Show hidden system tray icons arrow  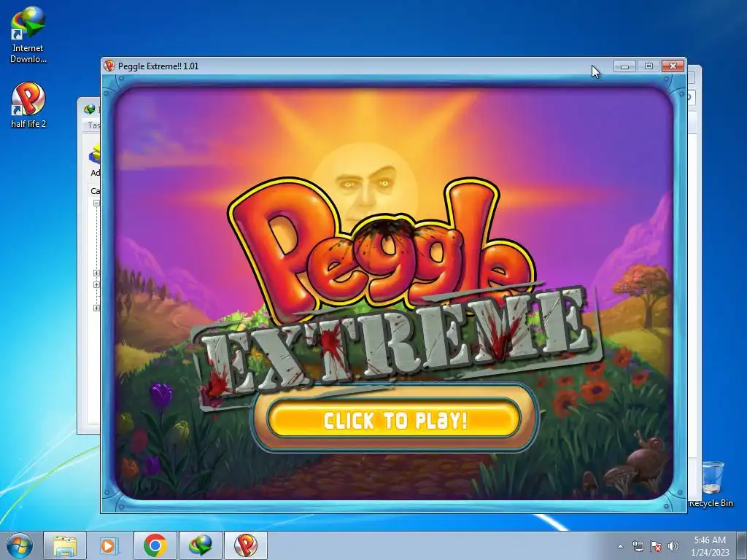pos(620,546)
